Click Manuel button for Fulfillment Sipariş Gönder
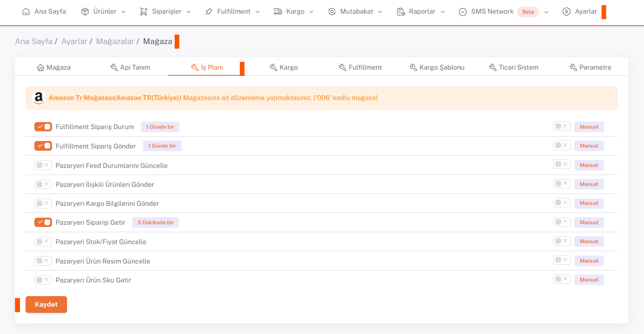This screenshot has height=334, width=644. 589,146
